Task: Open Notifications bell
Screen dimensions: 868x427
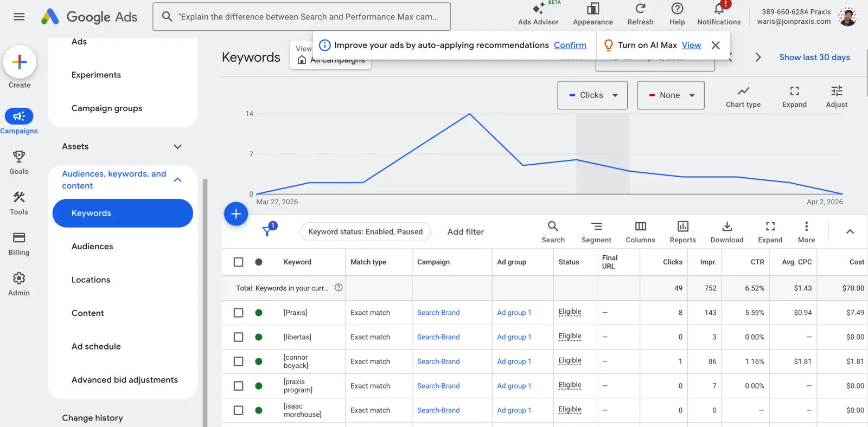Action: click(719, 15)
